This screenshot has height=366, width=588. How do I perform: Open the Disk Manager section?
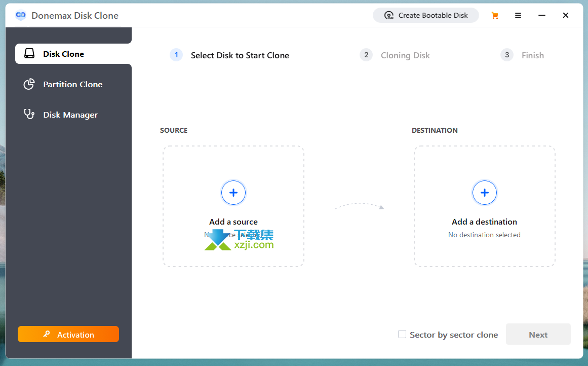pyautogui.click(x=70, y=115)
